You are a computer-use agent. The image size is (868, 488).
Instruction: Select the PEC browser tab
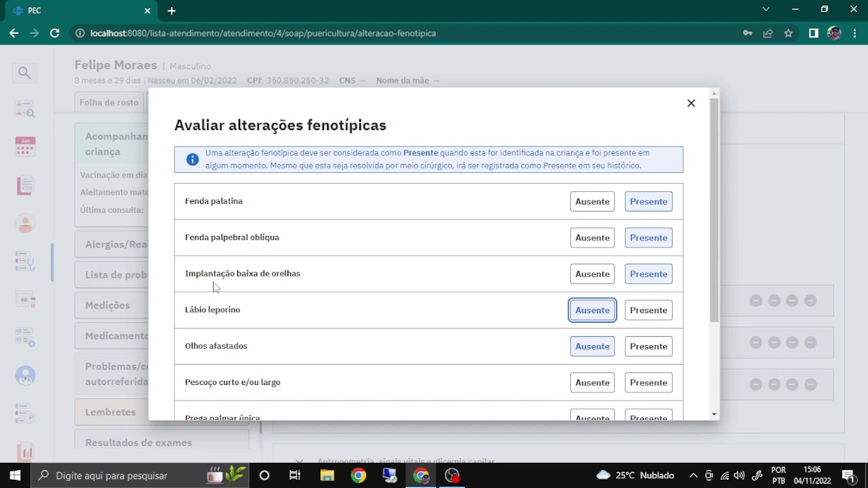point(81,11)
